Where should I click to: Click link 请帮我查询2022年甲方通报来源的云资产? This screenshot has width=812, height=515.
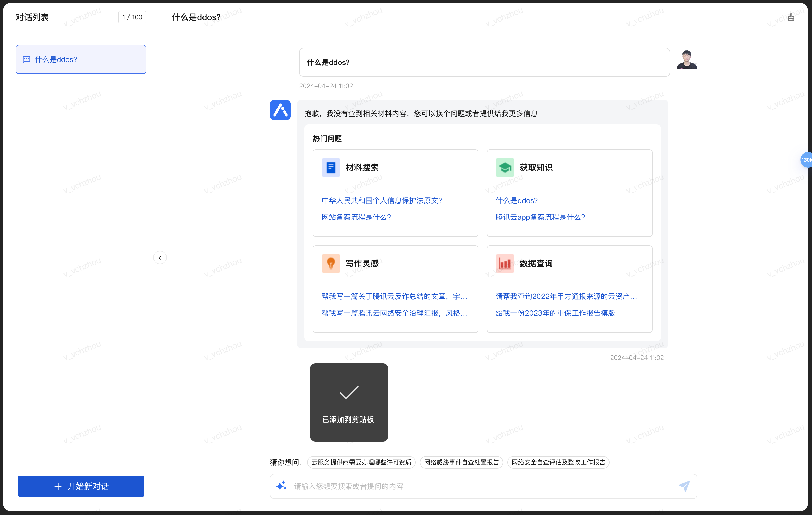[x=567, y=296]
